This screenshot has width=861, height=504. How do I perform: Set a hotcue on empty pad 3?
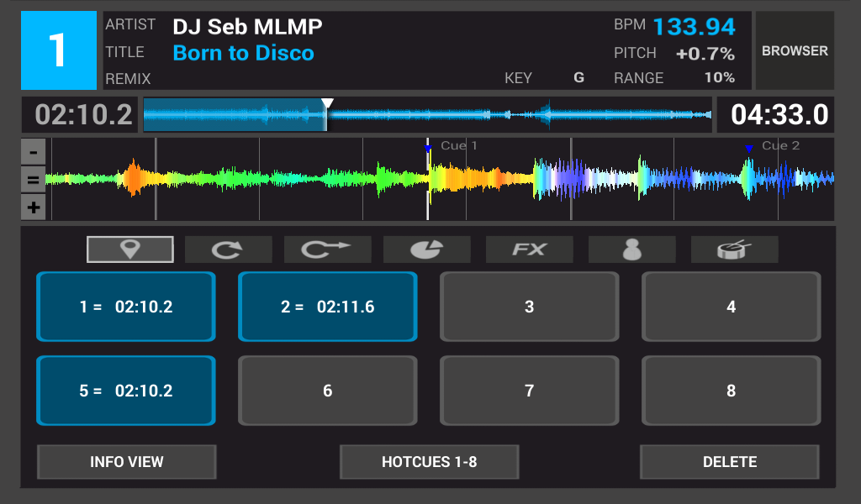point(530,307)
